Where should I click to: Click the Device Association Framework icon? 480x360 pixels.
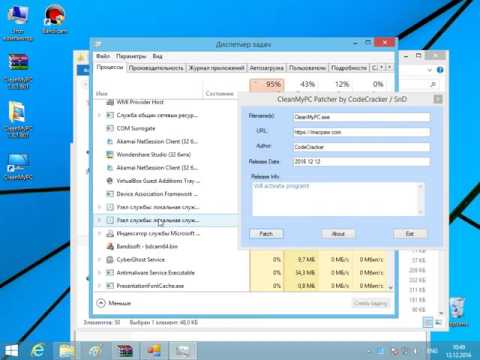pyautogui.click(x=110, y=194)
